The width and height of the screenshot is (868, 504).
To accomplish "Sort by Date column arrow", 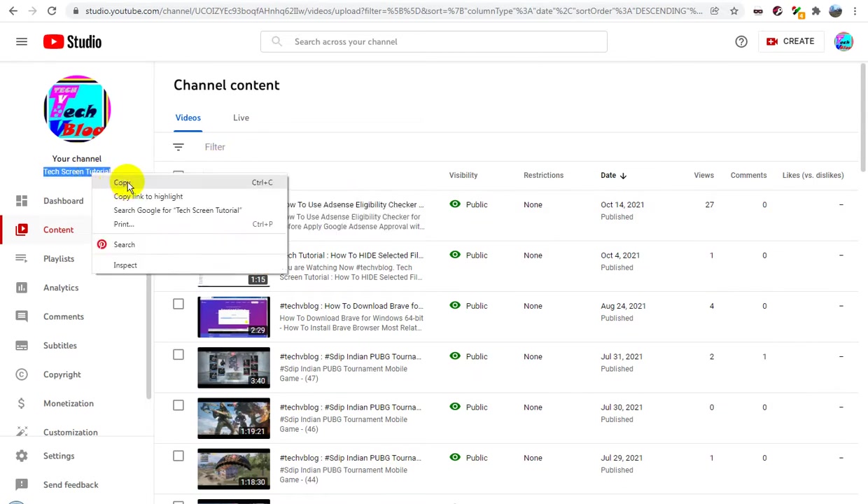I will pos(623,176).
